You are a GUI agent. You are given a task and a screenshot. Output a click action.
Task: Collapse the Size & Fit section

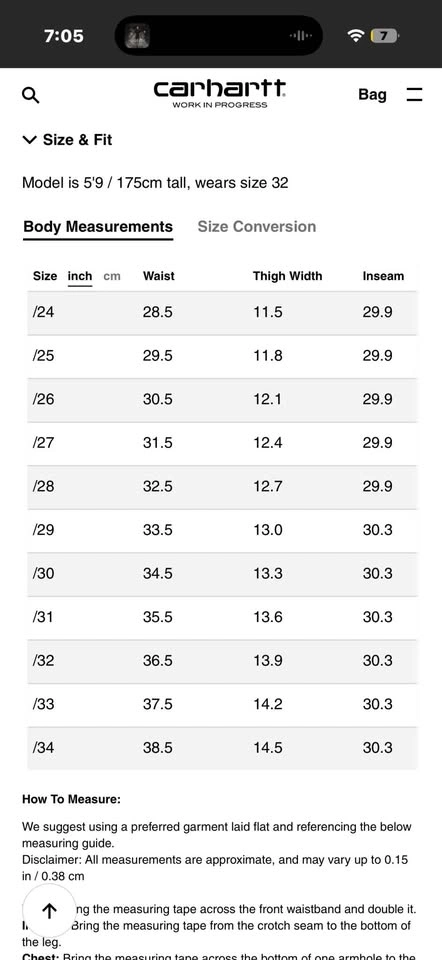click(x=67, y=140)
